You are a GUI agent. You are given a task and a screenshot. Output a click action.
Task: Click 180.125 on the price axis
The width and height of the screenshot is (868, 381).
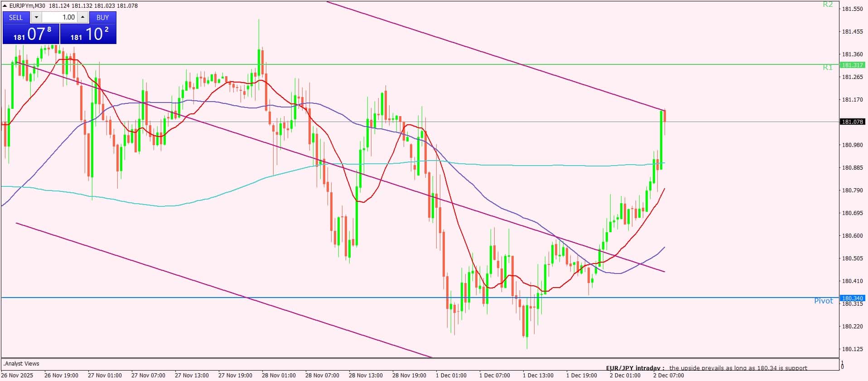pos(852,349)
